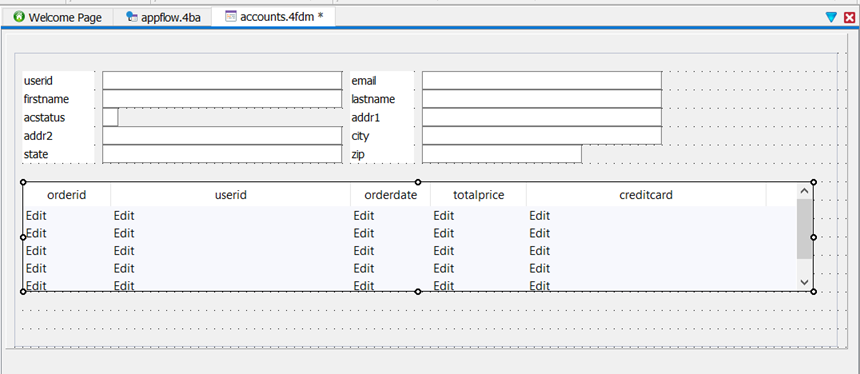Click the appflow.4ba tab icon
Viewport: 860px width, 374px height.
click(x=132, y=17)
